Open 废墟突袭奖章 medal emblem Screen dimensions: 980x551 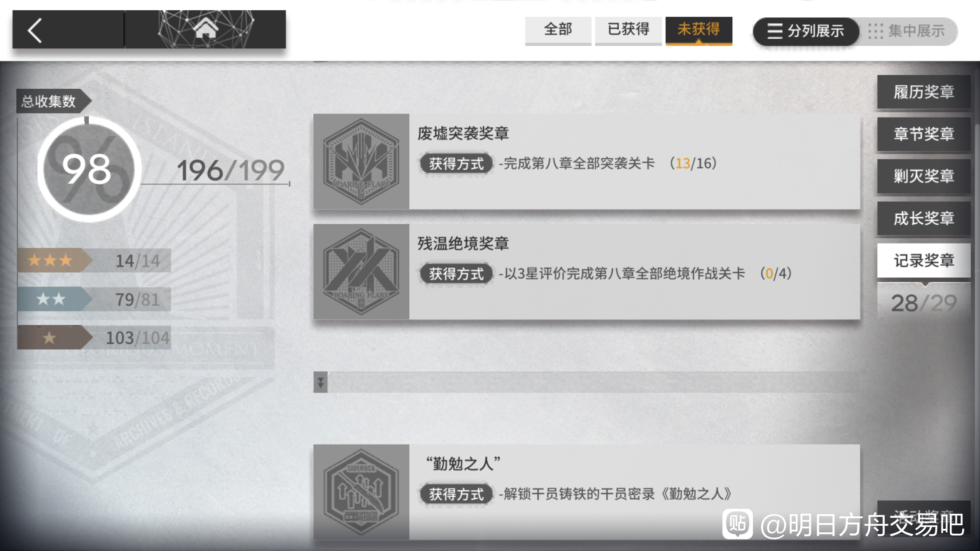click(x=361, y=161)
